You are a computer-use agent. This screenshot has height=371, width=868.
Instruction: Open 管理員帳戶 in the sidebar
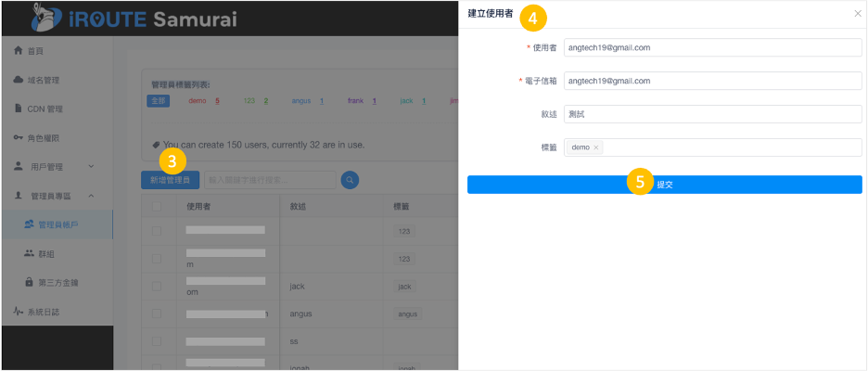pos(57,224)
